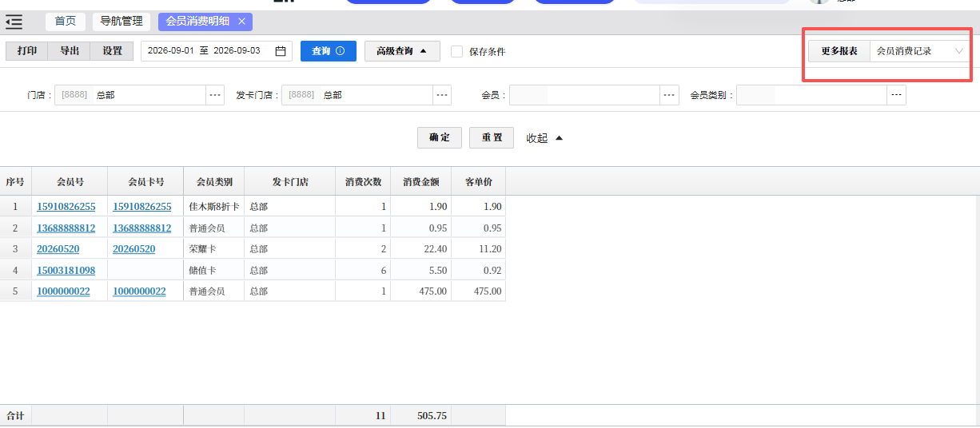This screenshot has height=428, width=980.
Task: Open 会员类别 lookup ellipsis button
Action: tap(897, 95)
